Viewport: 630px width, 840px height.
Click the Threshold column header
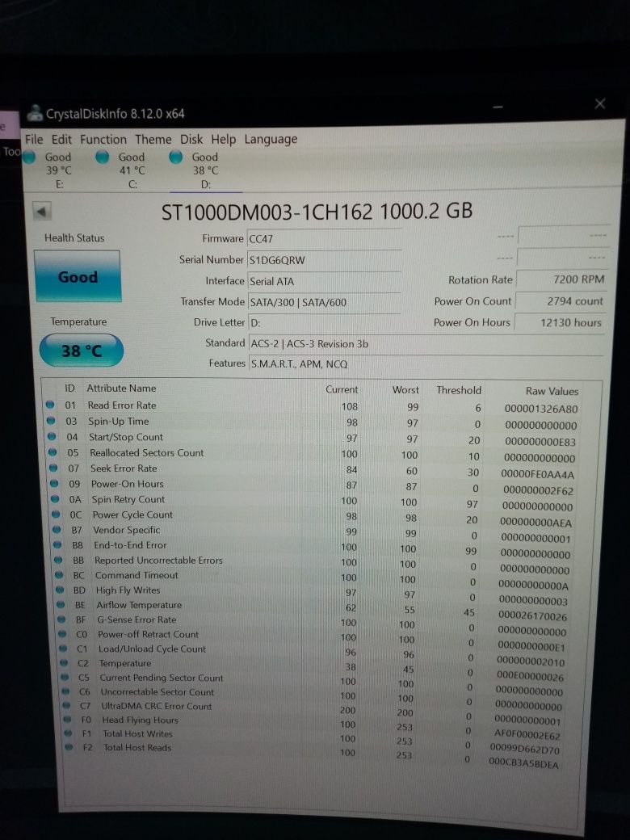459,391
